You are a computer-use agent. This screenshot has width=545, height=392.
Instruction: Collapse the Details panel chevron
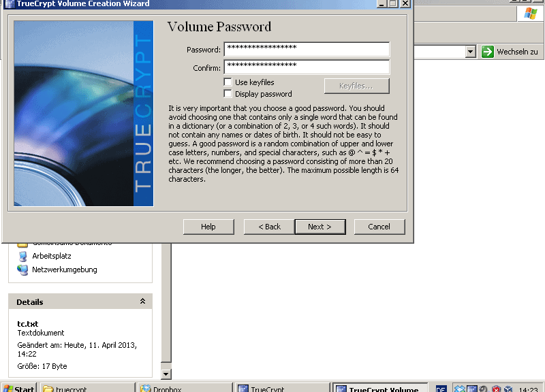[142, 301]
